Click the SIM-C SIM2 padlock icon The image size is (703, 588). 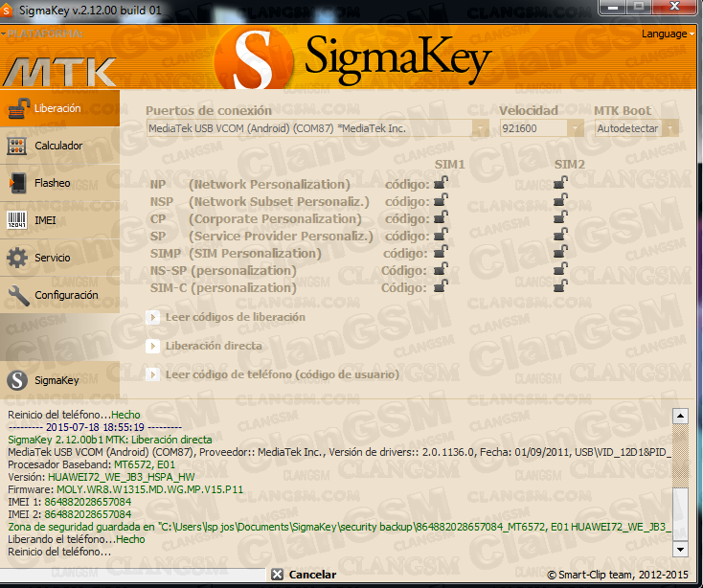pos(560,287)
